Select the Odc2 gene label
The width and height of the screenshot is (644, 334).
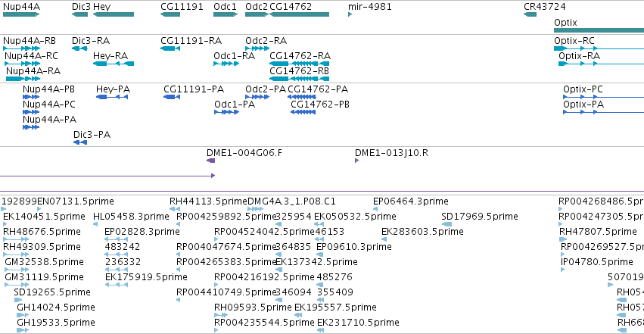(x=257, y=7)
